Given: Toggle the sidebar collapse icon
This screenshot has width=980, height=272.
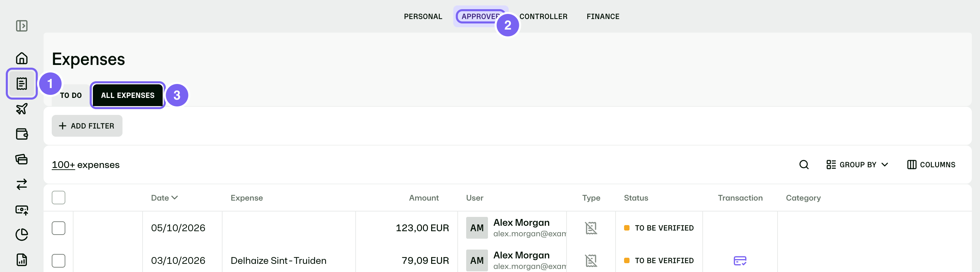Looking at the screenshot, I should click(22, 26).
